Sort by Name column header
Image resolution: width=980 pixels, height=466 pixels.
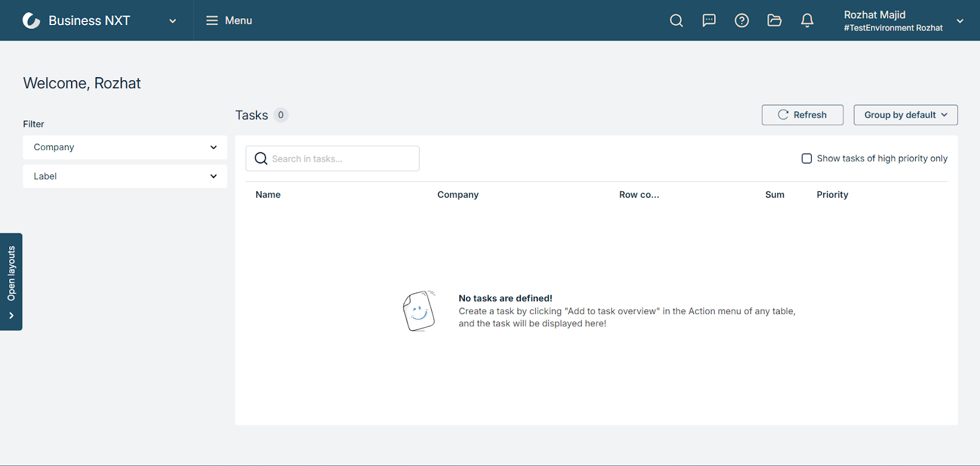pyautogui.click(x=268, y=195)
